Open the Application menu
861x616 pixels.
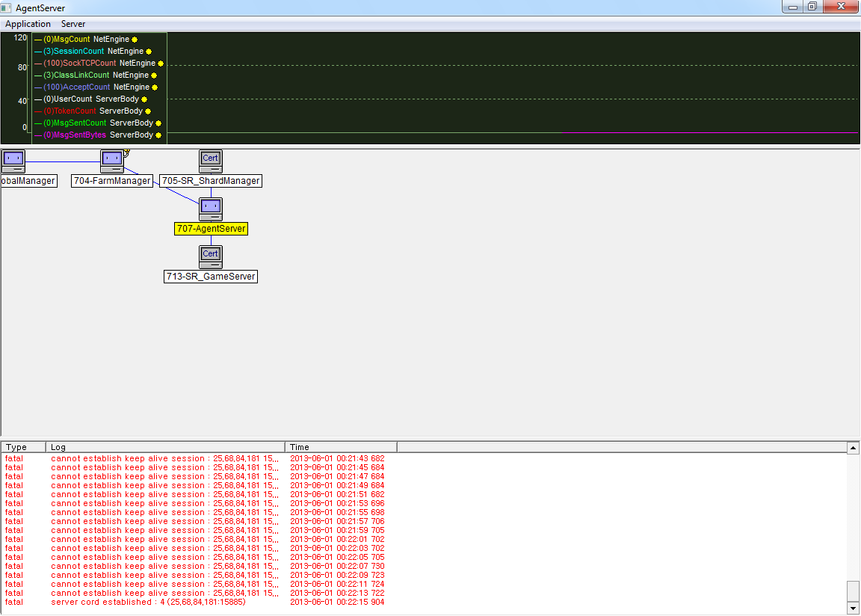pyautogui.click(x=28, y=24)
